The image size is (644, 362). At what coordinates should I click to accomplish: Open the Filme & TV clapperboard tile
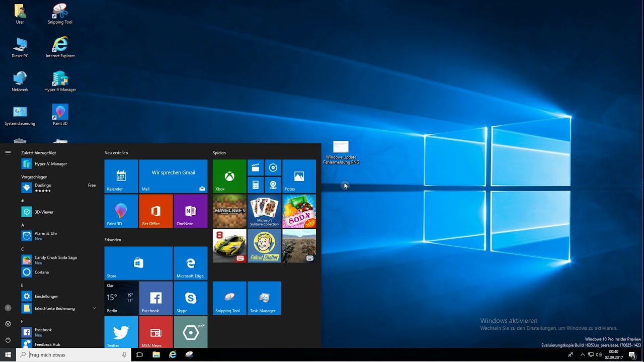(256, 167)
